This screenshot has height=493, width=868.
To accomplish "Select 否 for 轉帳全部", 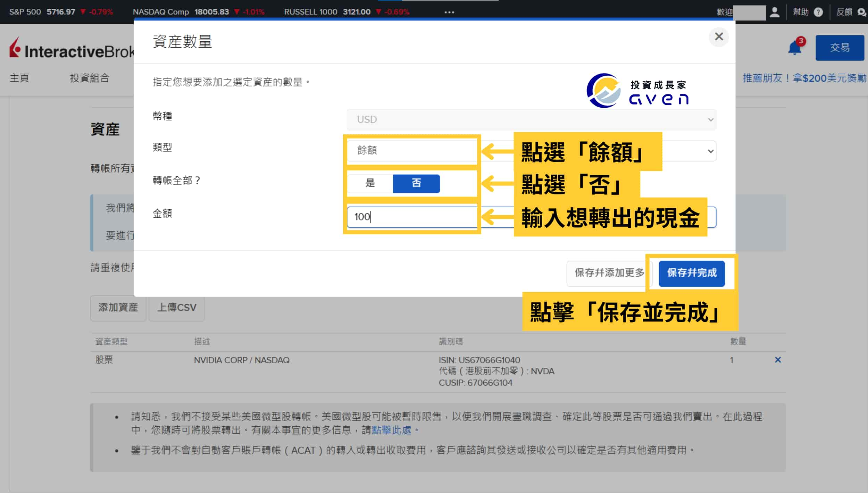I will tap(416, 183).
